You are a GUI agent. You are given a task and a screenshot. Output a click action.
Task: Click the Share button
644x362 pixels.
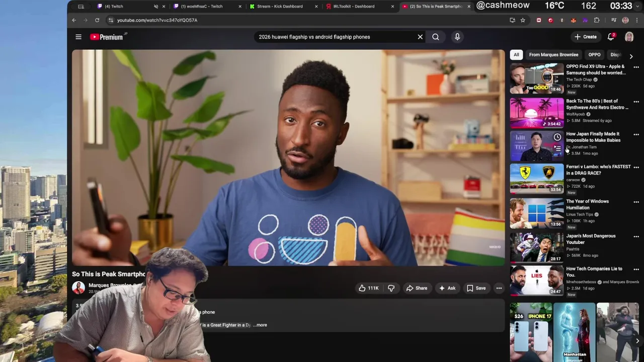[417, 288]
